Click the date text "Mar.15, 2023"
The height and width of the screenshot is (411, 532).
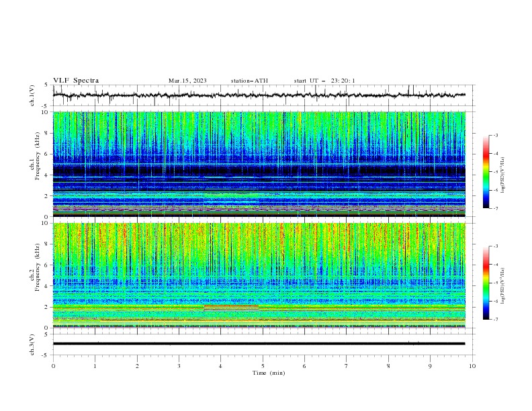pyautogui.click(x=187, y=81)
